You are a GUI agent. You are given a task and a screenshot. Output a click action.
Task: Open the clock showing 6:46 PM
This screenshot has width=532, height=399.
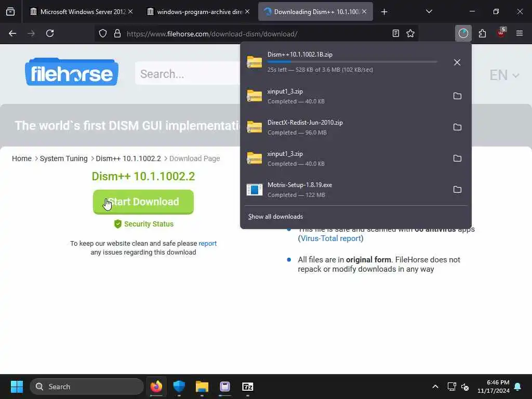tap(494, 387)
